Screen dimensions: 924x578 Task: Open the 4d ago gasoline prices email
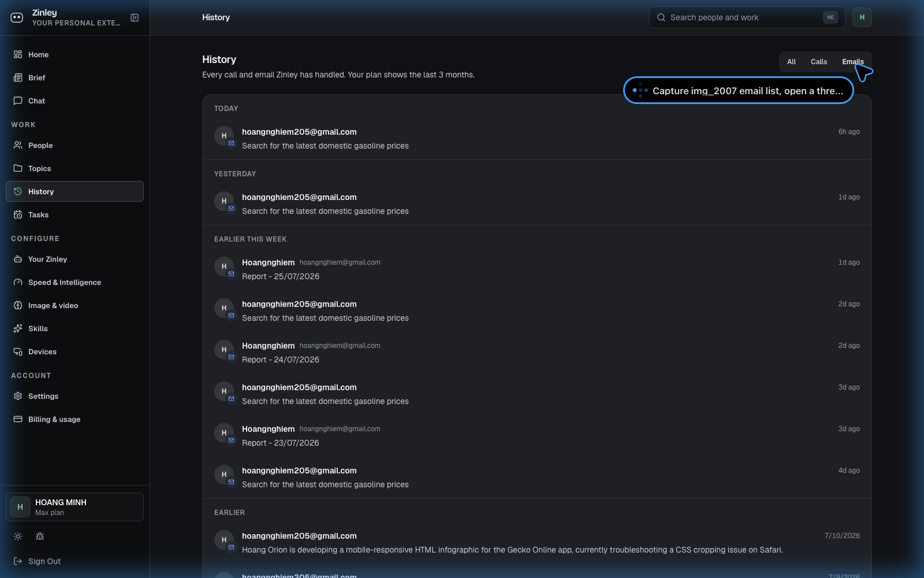coord(536,477)
